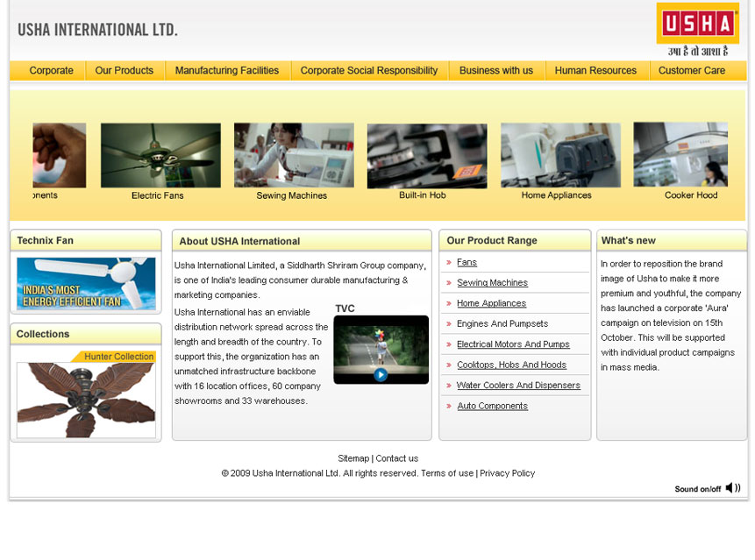Open the Sitemap link in footer
The width and height of the screenshot is (755, 560).
(353, 458)
